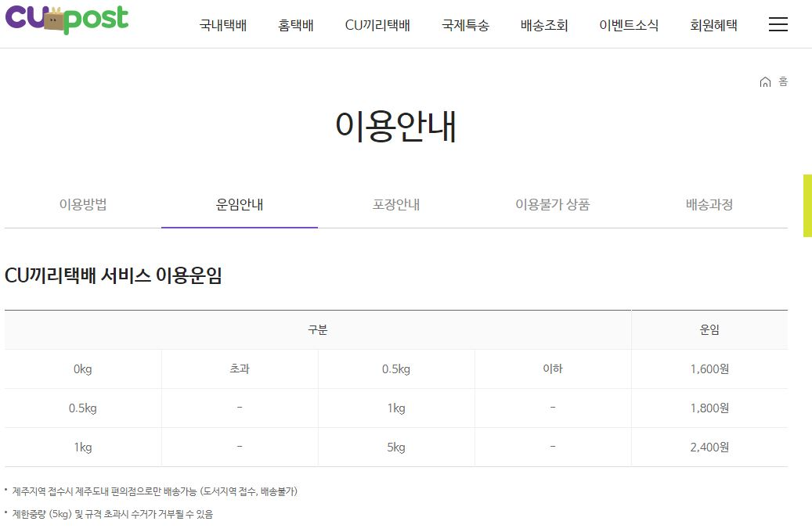Image resolution: width=812 pixels, height=532 pixels.
Task: Click the 5kg table cell
Action: click(396, 448)
